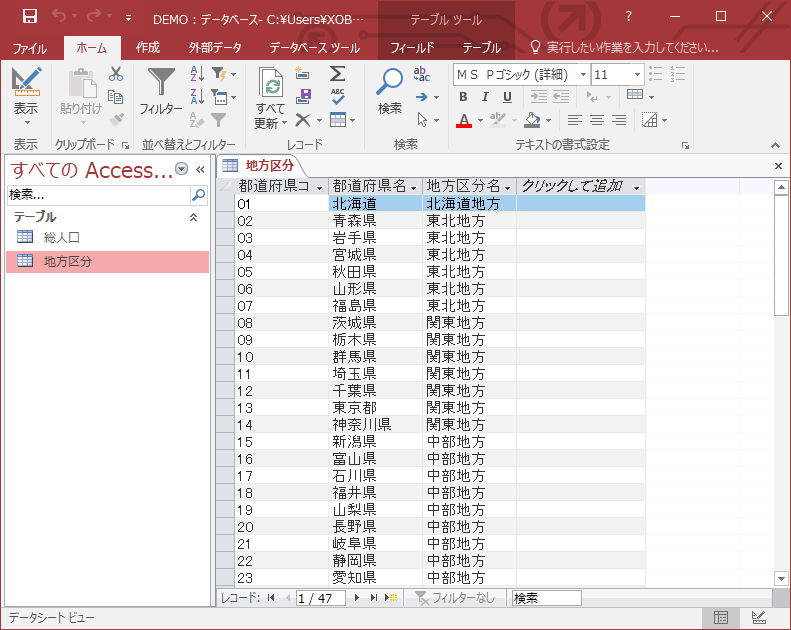The width and height of the screenshot is (791, 630).
Task: Toggle italic formatting
Action: [485, 97]
